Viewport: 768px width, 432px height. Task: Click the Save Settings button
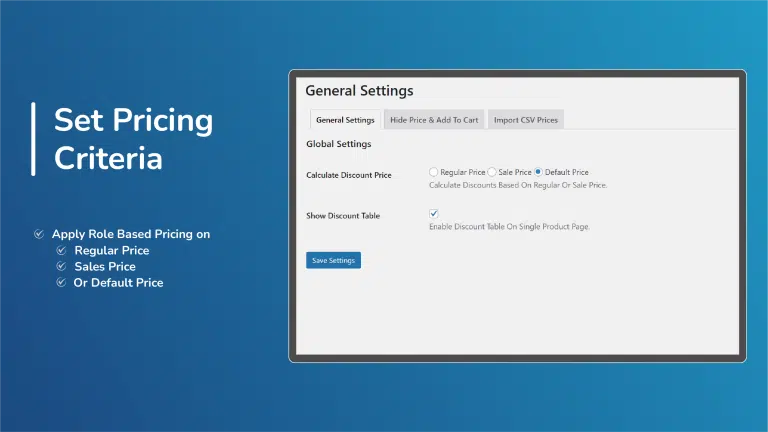(x=333, y=260)
